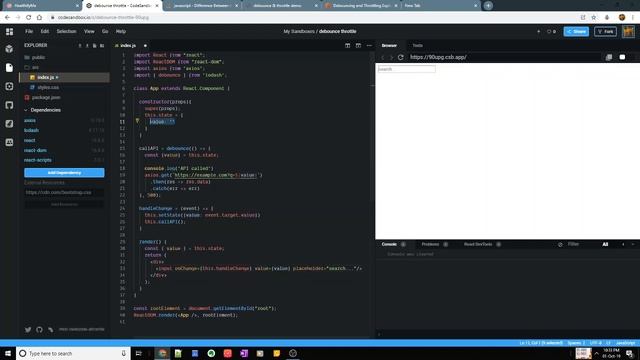Viewport: 640px width, 360px height.
Task: Click the split editor layout icon
Action: [x=347, y=46]
